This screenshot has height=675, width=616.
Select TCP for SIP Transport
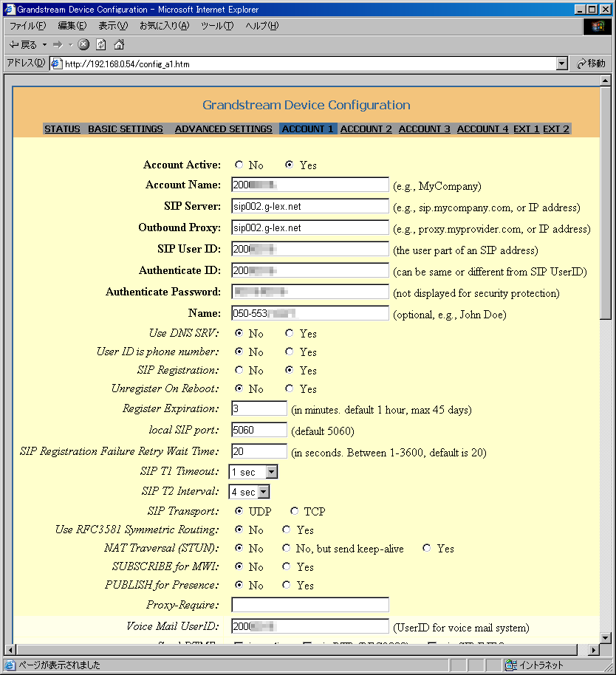point(295,511)
